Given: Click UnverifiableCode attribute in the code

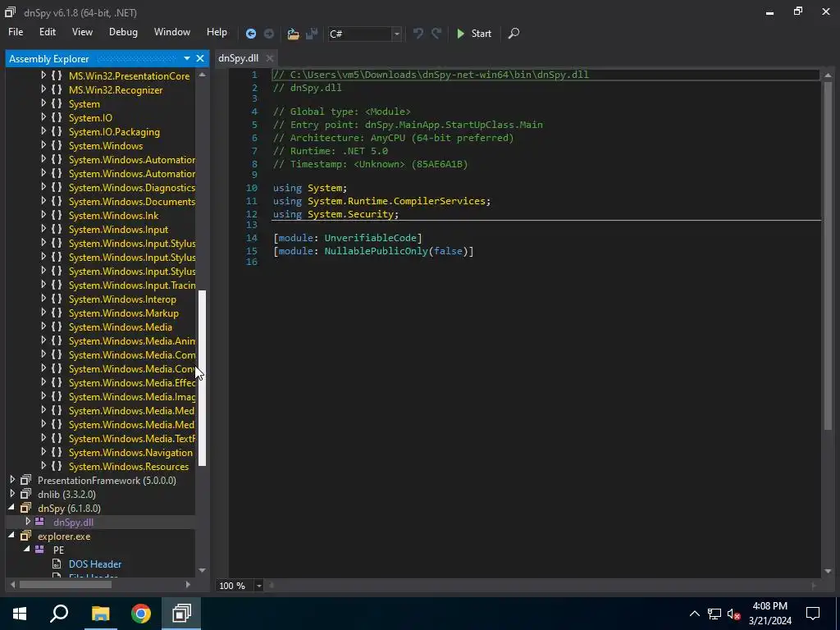Looking at the screenshot, I should pos(371,237).
